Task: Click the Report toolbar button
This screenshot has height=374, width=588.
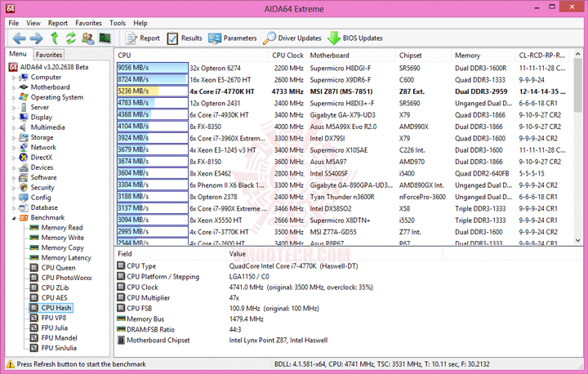Action: point(143,38)
